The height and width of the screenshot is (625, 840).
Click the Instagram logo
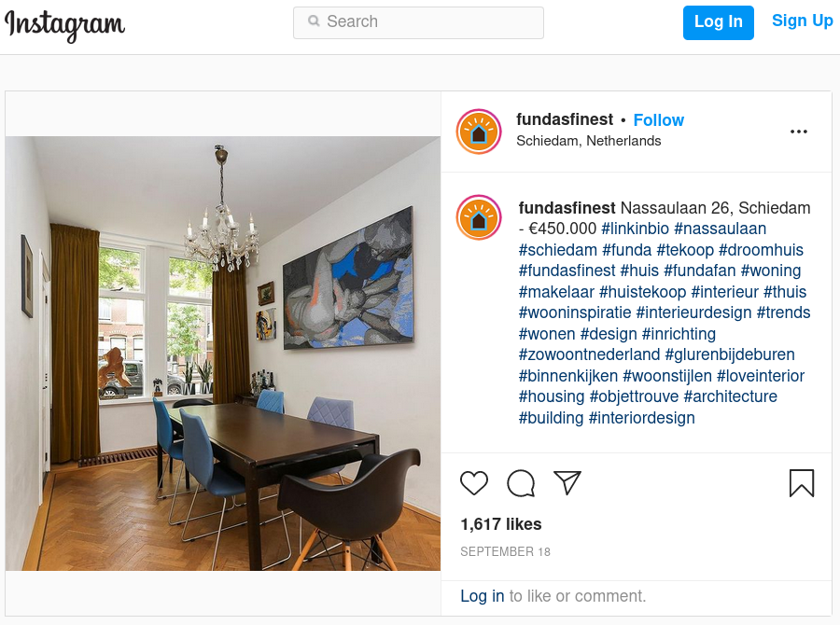[64, 24]
